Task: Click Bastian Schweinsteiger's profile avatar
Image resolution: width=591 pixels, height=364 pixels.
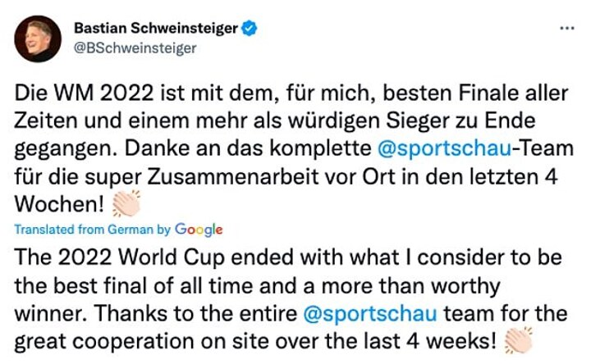Action: pyautogui.click(x=37, y=39)
